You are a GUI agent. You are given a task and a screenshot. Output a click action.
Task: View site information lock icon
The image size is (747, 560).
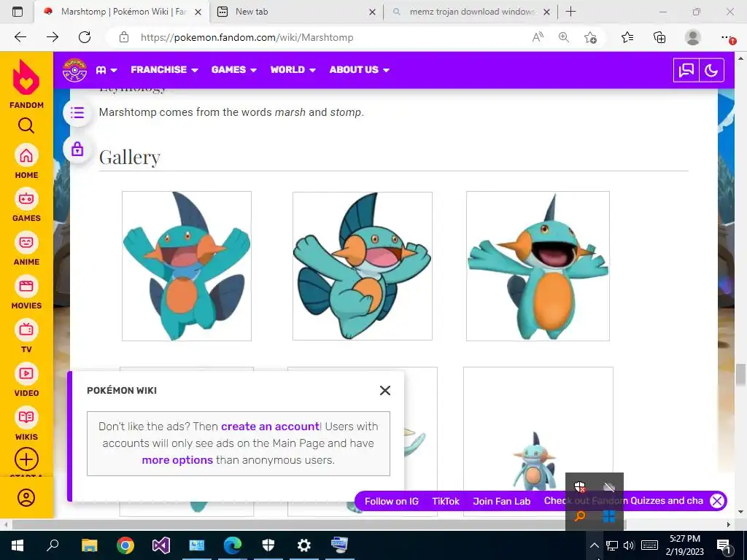coord(124,37)
